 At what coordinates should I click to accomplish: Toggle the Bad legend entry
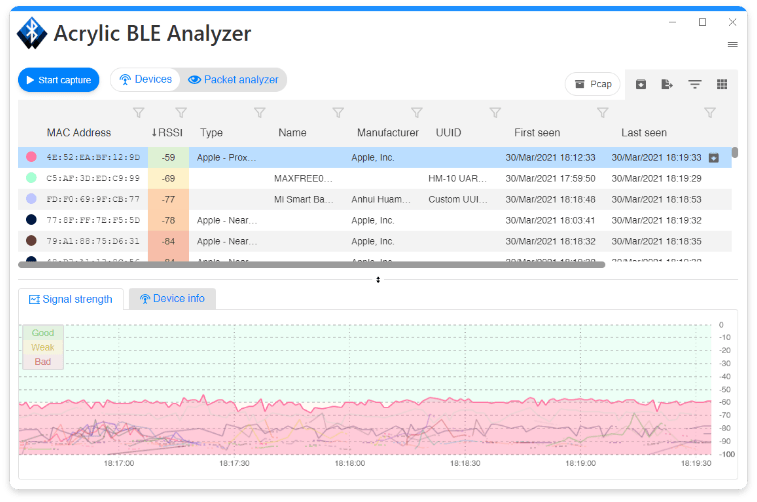coord(42,362)
